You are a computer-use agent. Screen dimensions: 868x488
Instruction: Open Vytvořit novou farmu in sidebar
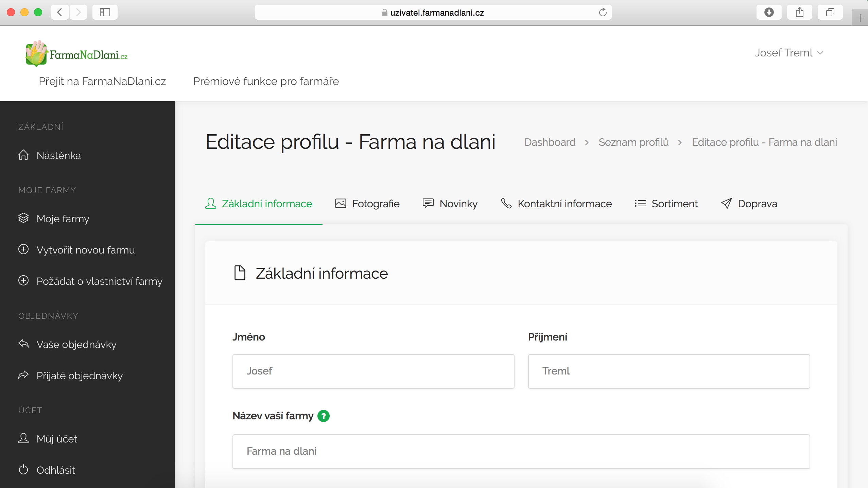pos(86,250)
